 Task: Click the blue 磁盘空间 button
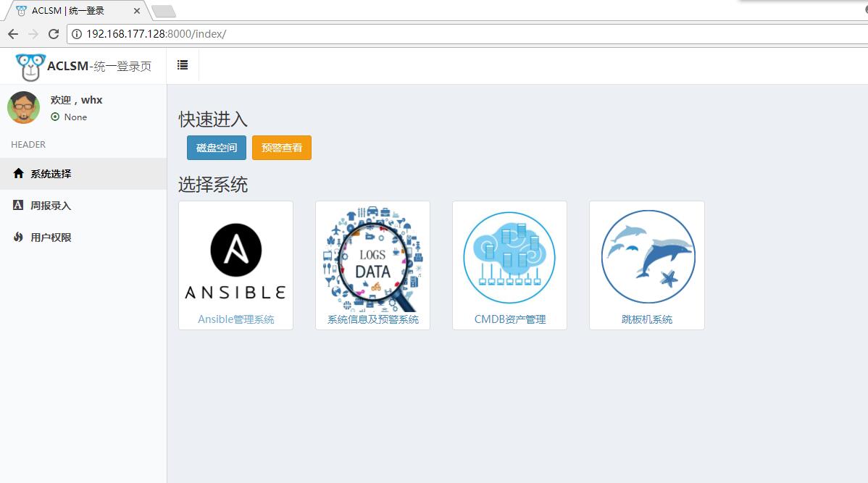(x=217, y=148)
